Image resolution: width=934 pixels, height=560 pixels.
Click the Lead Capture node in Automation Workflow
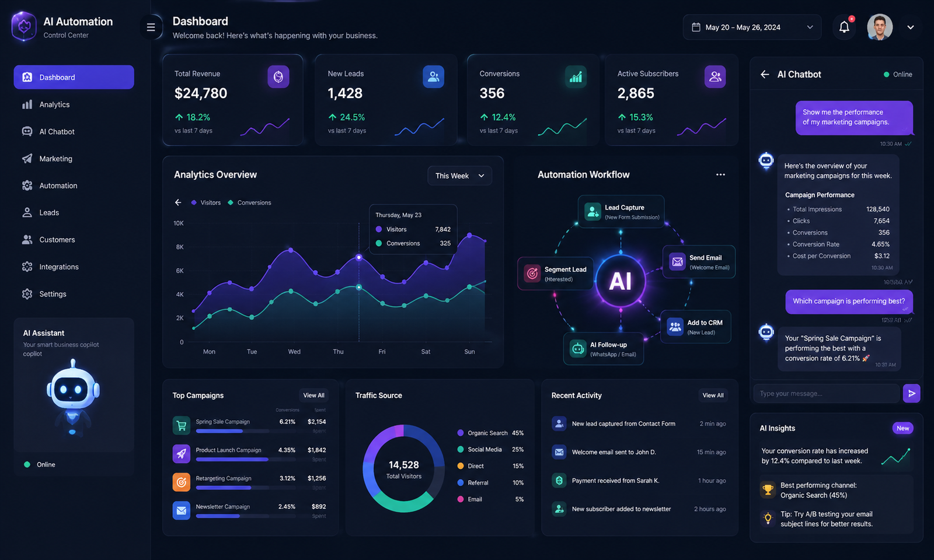click(621, 211)
